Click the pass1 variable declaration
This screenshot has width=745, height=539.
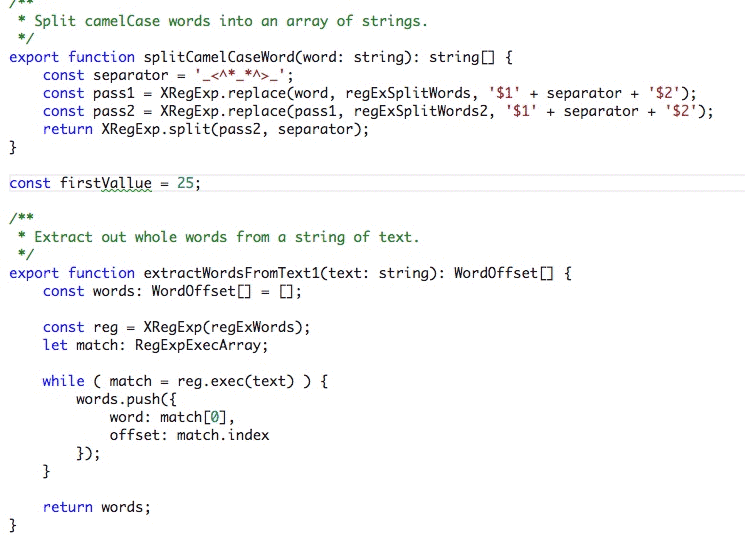tap(114, 93)
